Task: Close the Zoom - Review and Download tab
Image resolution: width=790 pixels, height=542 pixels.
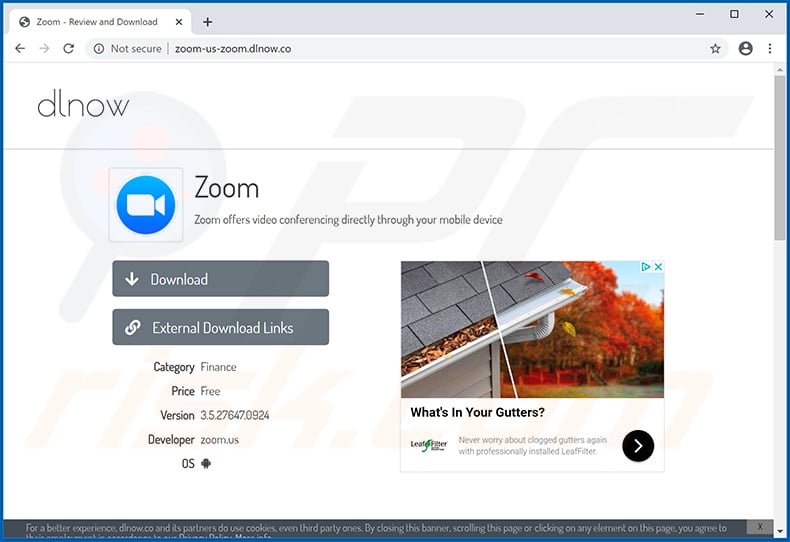Action: (x=179, y=22)
